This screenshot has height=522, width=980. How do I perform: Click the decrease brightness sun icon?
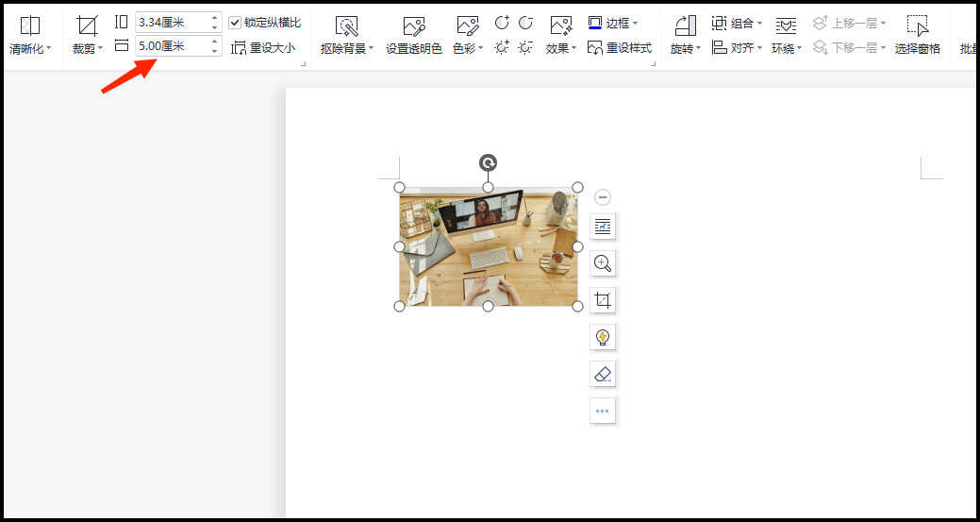[525, 47]
